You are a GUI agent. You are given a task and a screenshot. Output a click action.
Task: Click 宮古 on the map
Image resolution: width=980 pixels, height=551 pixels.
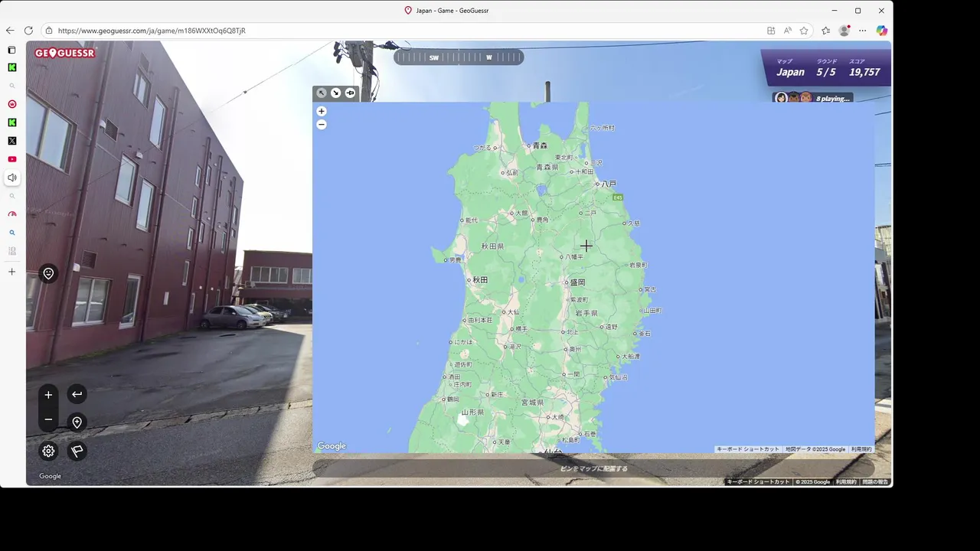point(650,290)
